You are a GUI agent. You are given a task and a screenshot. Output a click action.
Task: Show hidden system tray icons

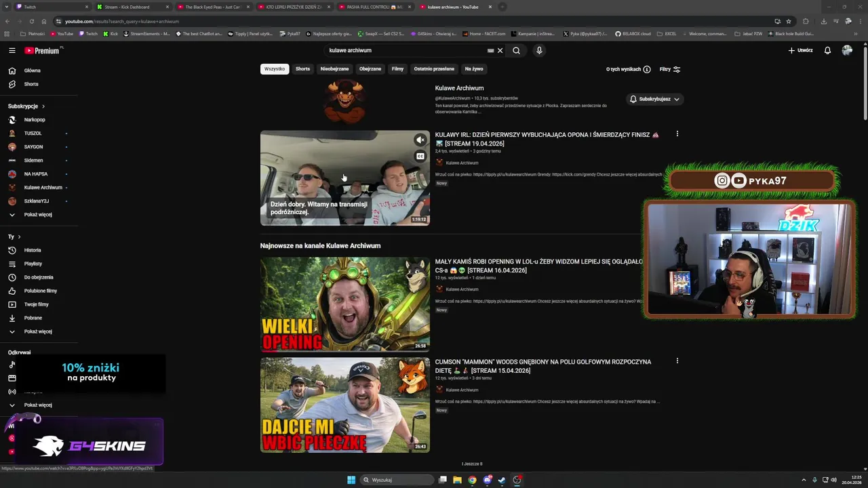804,480
